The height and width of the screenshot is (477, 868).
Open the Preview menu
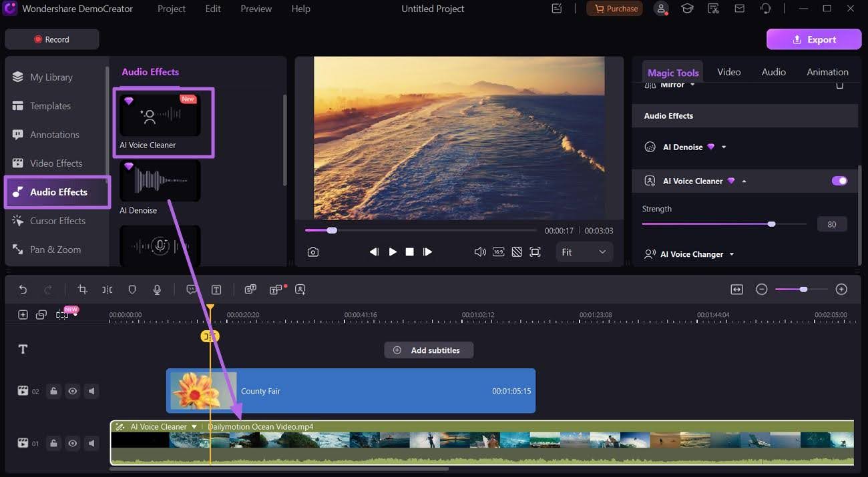256,9
